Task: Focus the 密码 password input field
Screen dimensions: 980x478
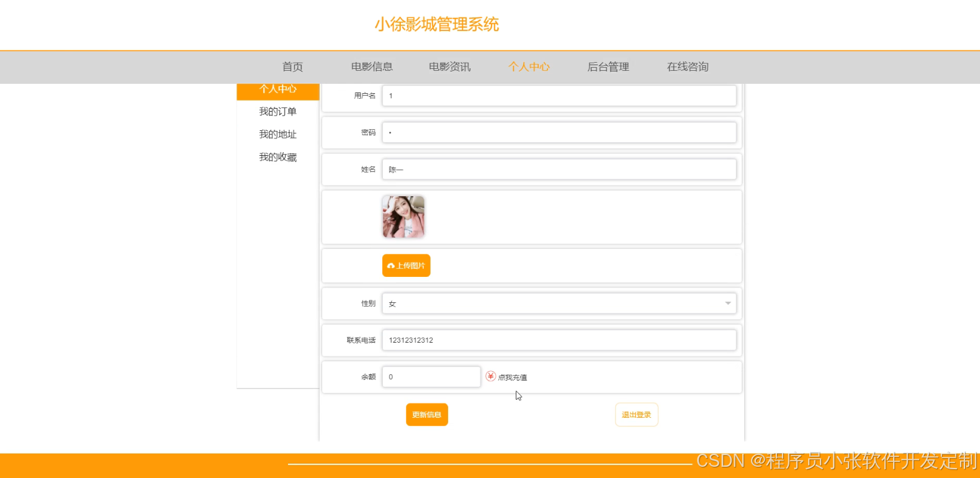Action: 559,132
